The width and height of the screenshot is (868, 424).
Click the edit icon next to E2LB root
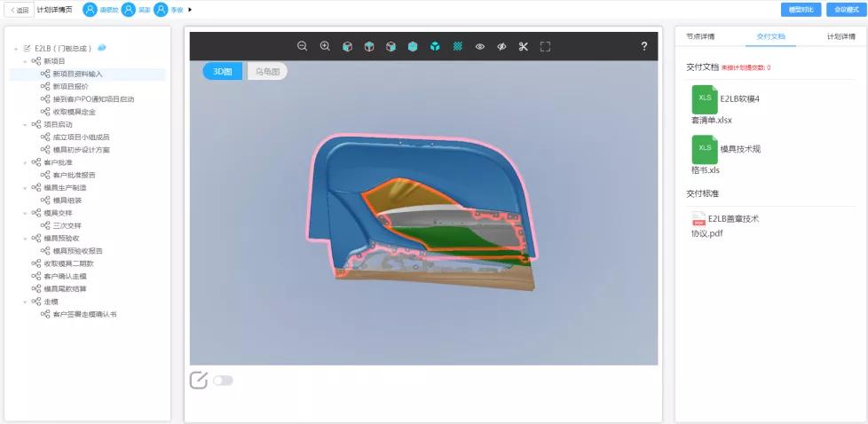28,49
